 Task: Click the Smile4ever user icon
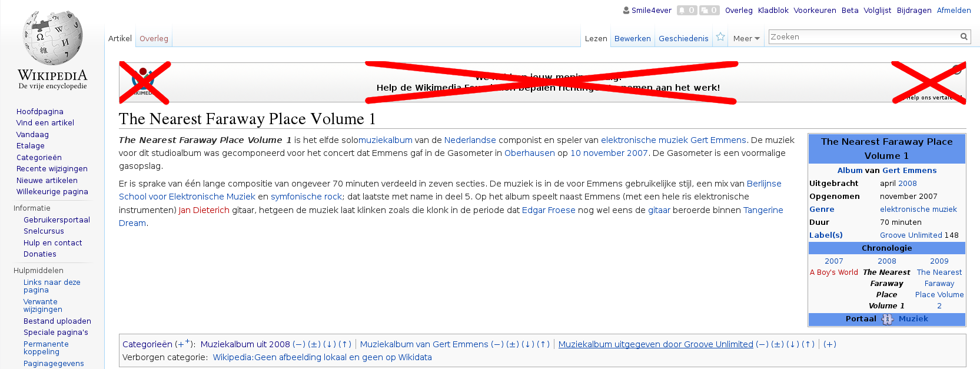click(x=626, y=10)
